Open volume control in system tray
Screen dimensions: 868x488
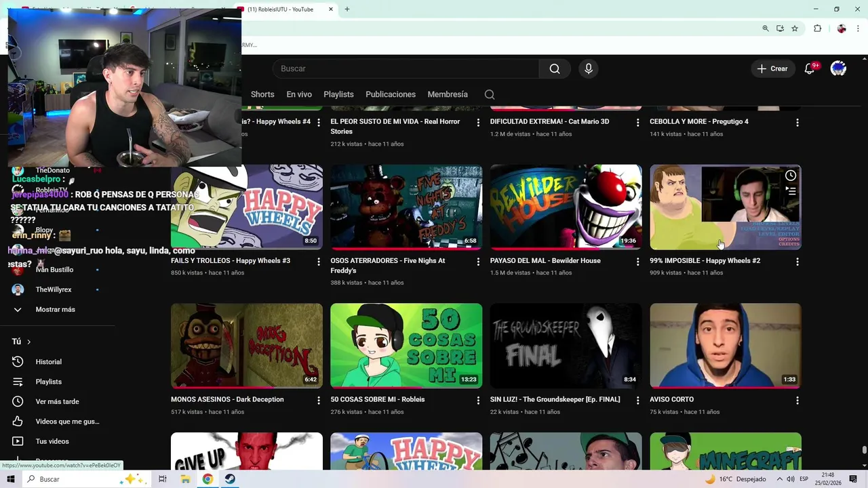point(790,479)
